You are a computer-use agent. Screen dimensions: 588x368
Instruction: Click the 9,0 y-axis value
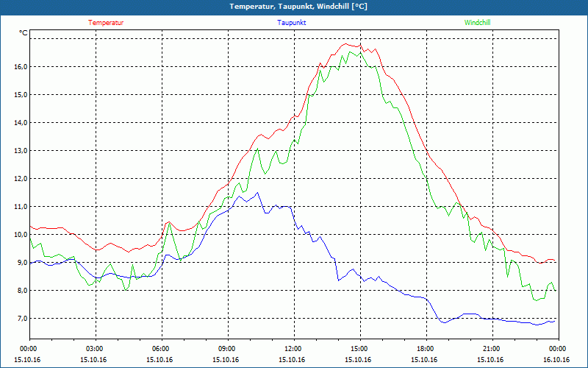click(23, 263)
